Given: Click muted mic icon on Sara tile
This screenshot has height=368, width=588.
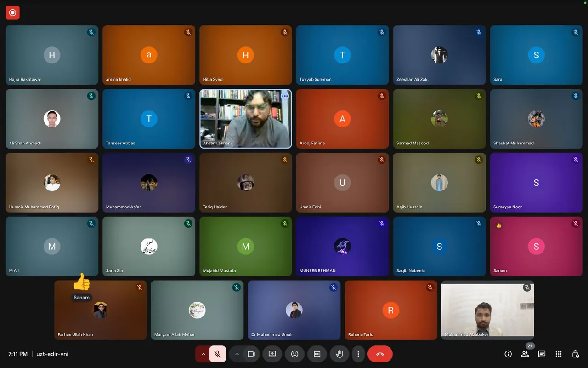Looking at the screenshot, I should pos(576,32).
